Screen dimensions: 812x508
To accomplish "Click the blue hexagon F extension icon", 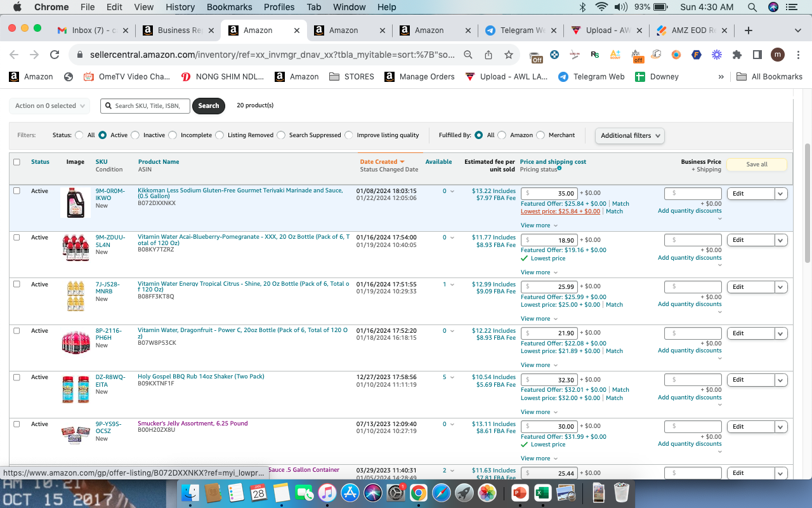I will tap(697, 55).
